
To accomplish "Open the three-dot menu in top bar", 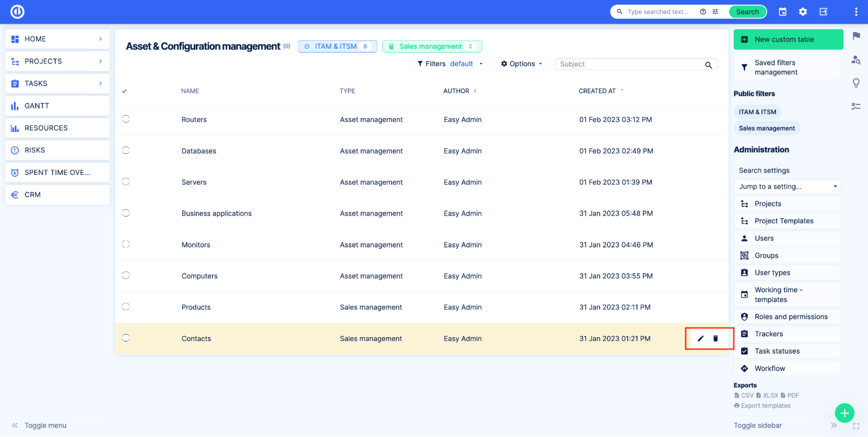I will click(856, 12).
